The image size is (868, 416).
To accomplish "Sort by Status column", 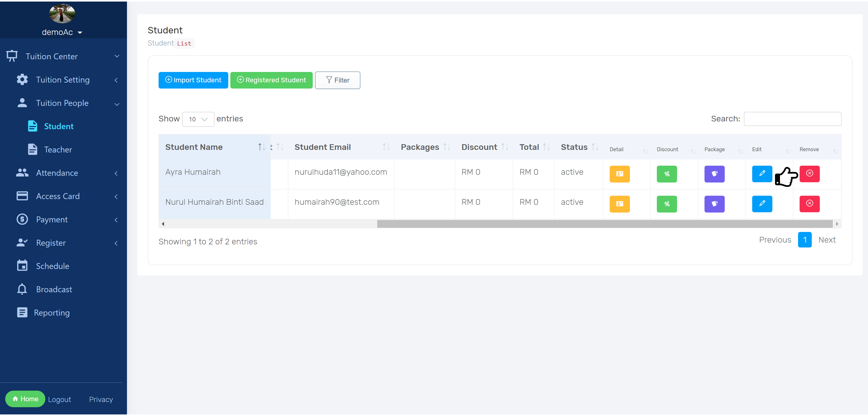I will [x=579, y=147].
